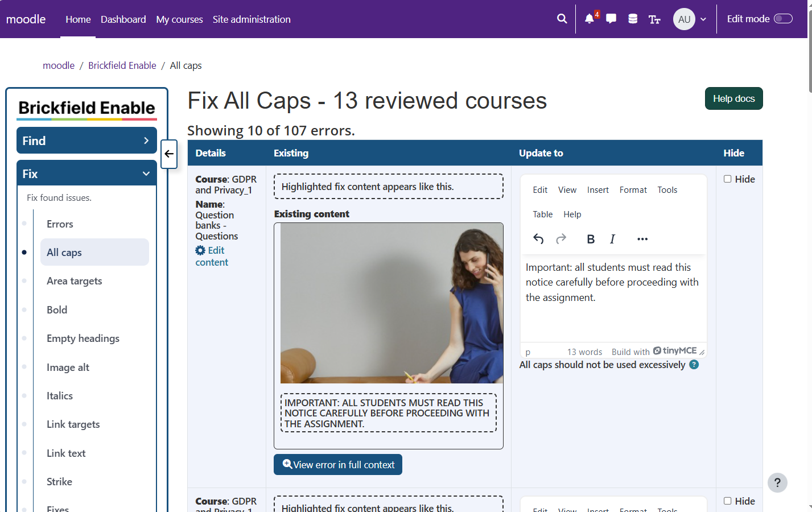Open the editor Help menu
Viewport: 812px width, 512px height.
pos(572,214)
